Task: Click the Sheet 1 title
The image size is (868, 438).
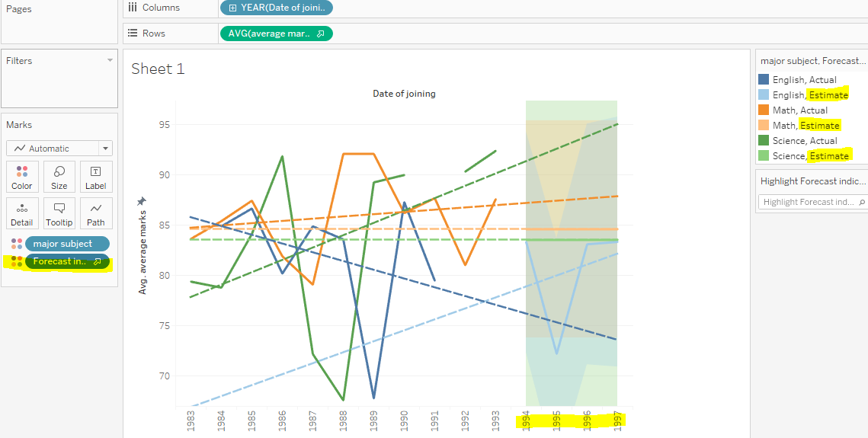Action: [158, 69]
